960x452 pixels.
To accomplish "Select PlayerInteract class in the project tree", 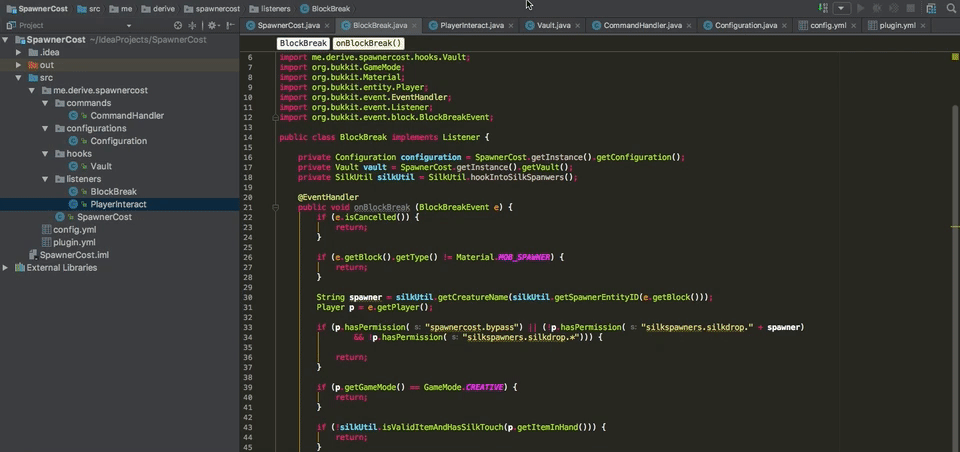I will 119,204.
